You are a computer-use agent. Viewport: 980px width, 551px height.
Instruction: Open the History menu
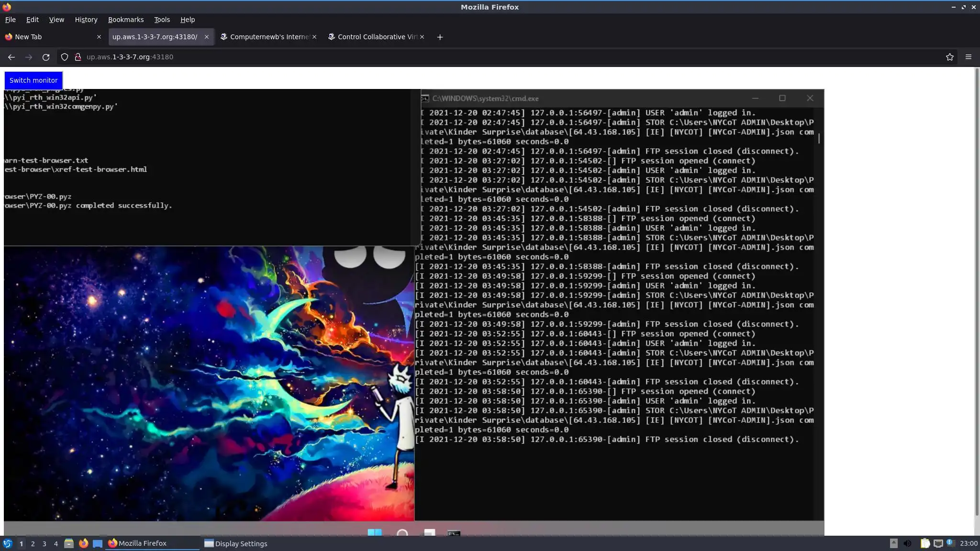coord(86,20)
